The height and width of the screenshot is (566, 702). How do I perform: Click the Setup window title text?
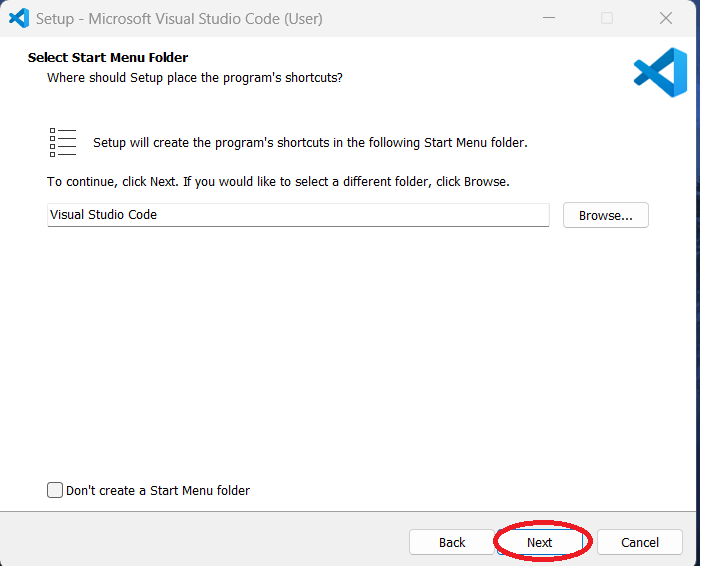(x=179, y=18)
